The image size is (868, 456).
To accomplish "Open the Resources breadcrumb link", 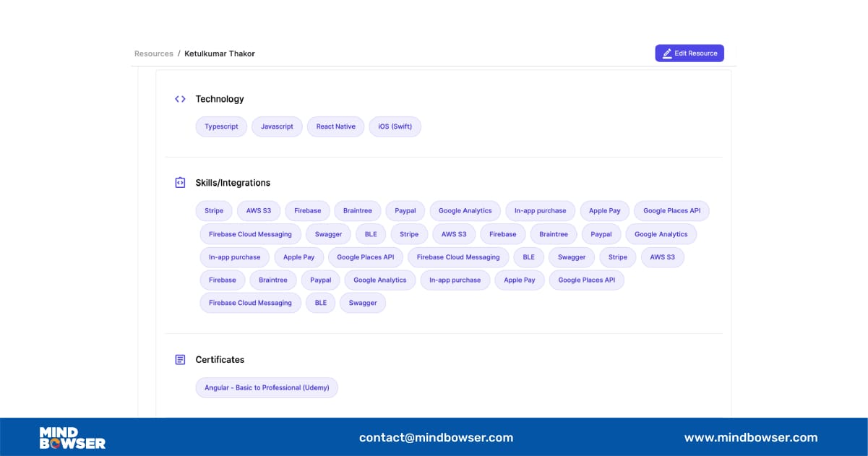I will tap(153, 53).
